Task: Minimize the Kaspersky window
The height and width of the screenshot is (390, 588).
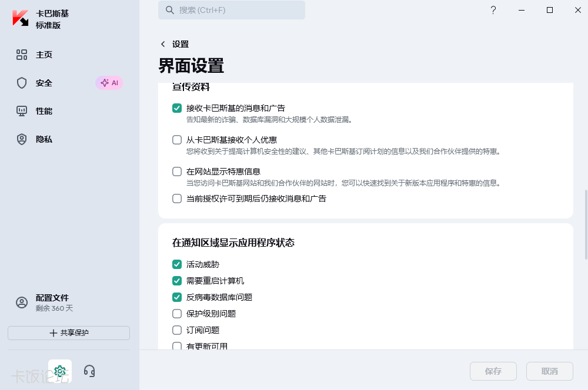Action: 522,10
